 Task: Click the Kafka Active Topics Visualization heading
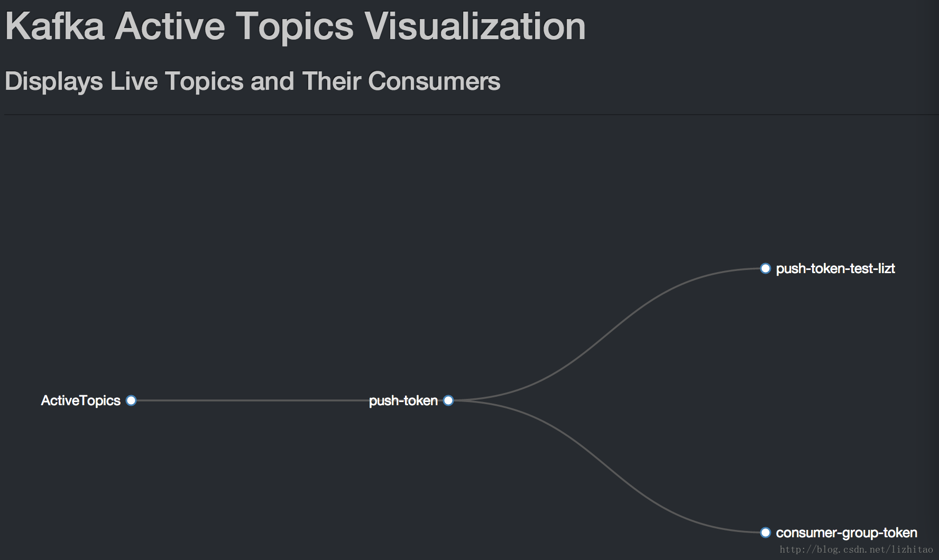295,25
